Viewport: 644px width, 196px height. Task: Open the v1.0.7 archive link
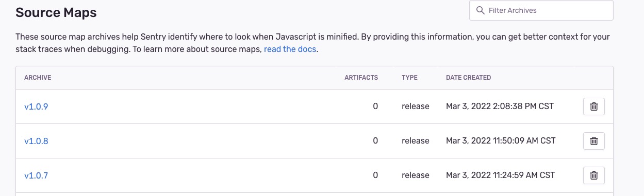point(36,175)
